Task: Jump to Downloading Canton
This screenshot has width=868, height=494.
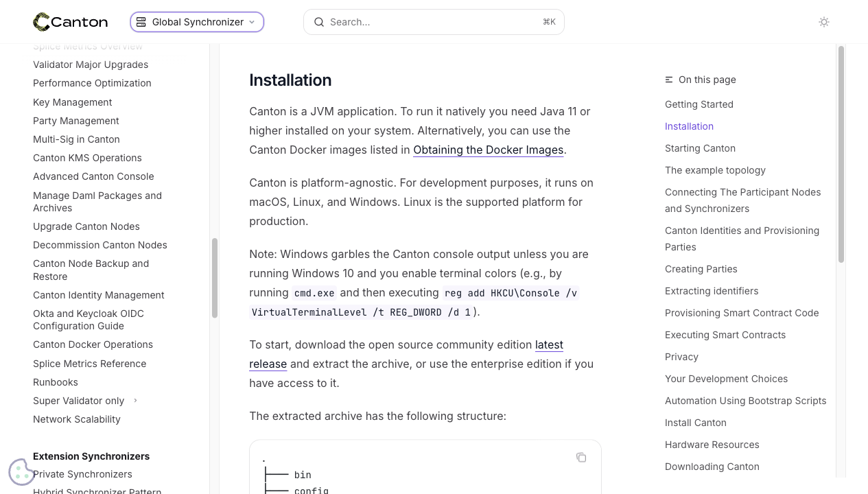Action: click(x=712, y=467)
